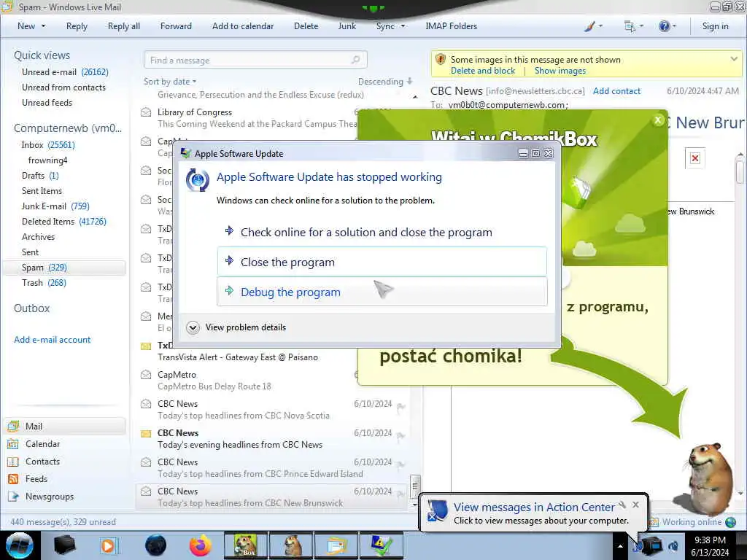This screenshot has width=747, height=560.
Task: Click the Mail icon in the navigation pane
Action: coord(13,426)
